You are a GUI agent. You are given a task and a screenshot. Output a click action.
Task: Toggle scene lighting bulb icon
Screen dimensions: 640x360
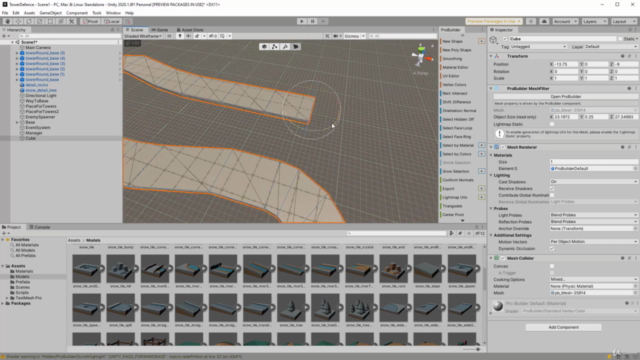(180, 36)
